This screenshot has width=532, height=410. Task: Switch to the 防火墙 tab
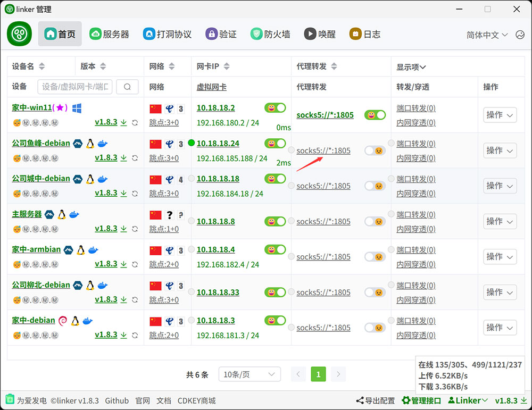(x=271, y=34)
